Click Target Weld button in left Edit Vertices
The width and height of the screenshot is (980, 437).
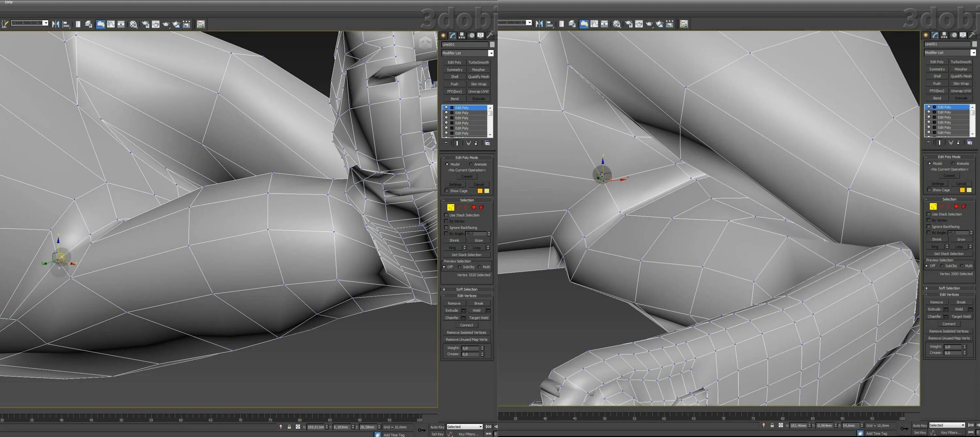pyautogui.click(x=478, y=318)
